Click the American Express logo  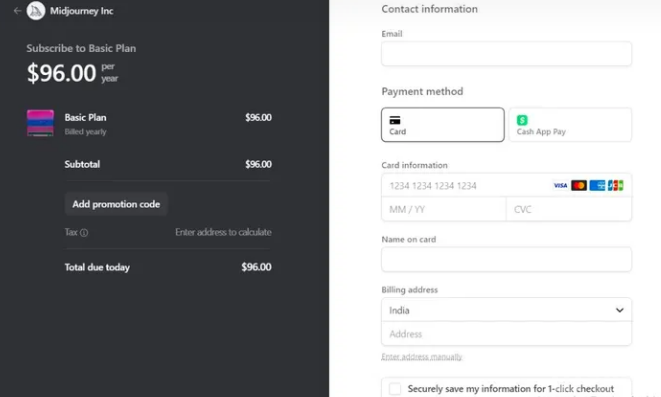(x=597, y=185)
